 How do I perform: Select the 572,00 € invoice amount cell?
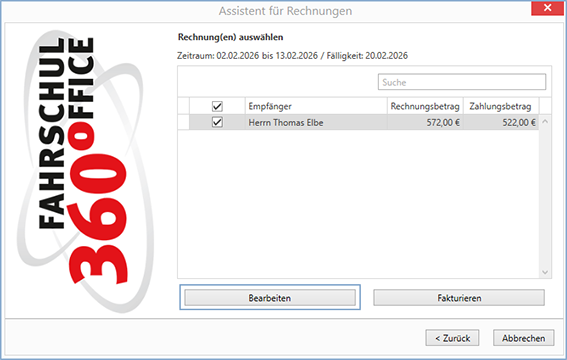pyautogui.click(x=425, y=123)
